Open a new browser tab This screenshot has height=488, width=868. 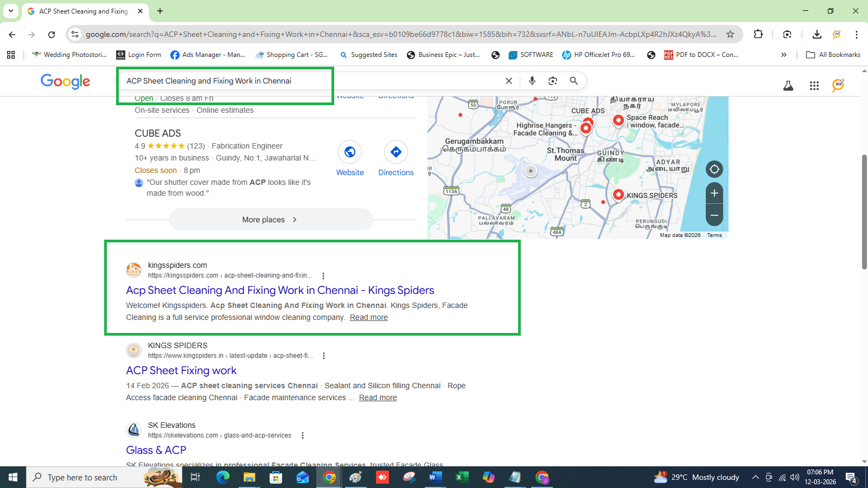point(160,11)
